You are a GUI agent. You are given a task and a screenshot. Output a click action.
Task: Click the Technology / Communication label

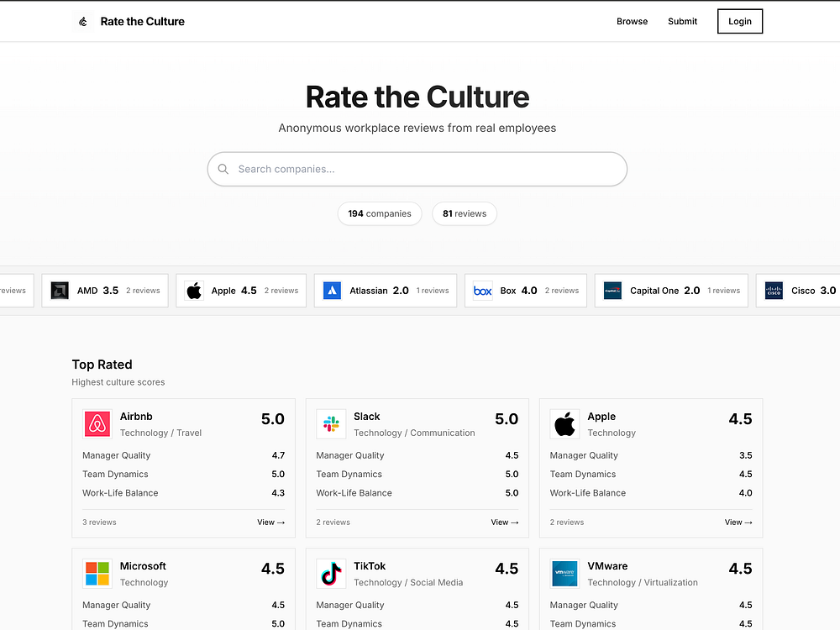pyautogui.click(x=414, y=433)
